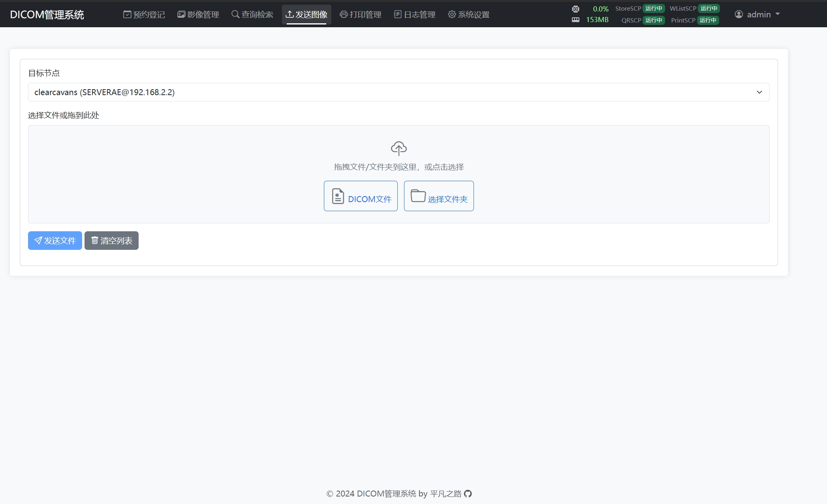Screen dimensions: 827x504
Task: Click the GitHub icon in footer
Action: [468, 494]
